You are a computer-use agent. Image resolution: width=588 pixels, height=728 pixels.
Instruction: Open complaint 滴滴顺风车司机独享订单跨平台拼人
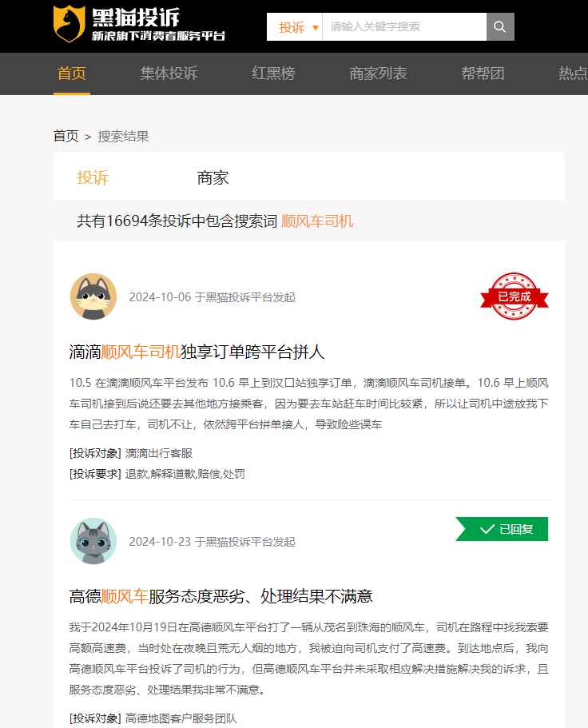[x=197, y=352]
